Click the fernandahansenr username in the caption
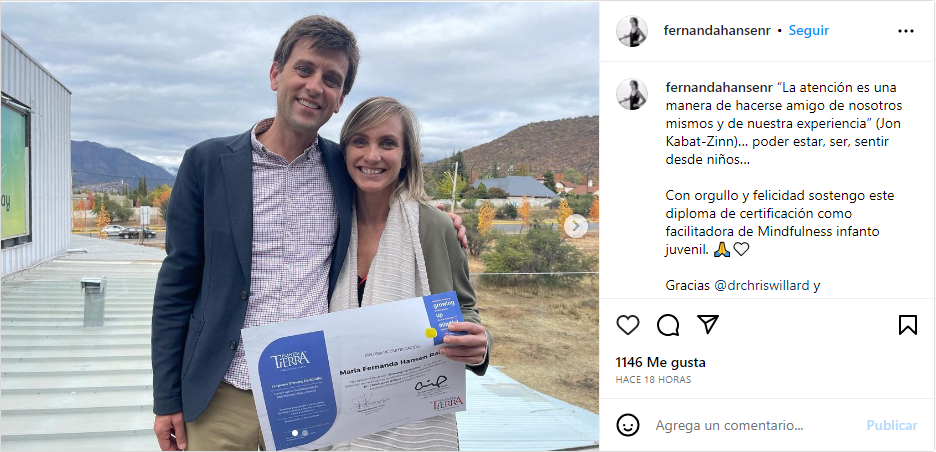Screen dimensions: 936x452 [717, 86]
